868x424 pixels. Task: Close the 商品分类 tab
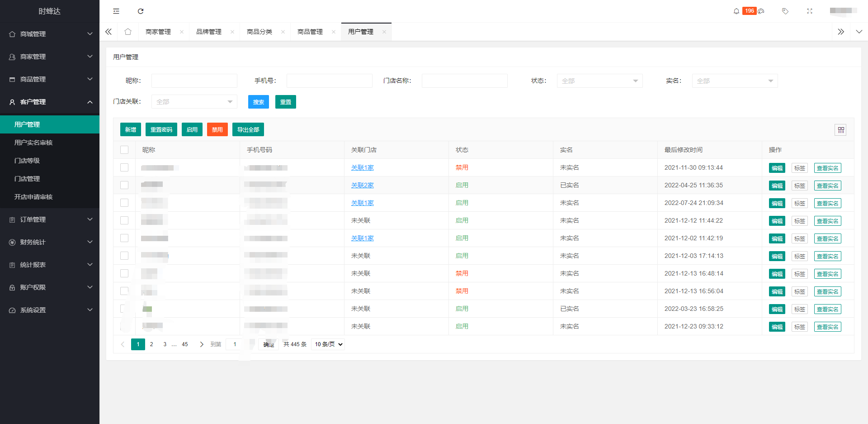(x=283, y=32)
